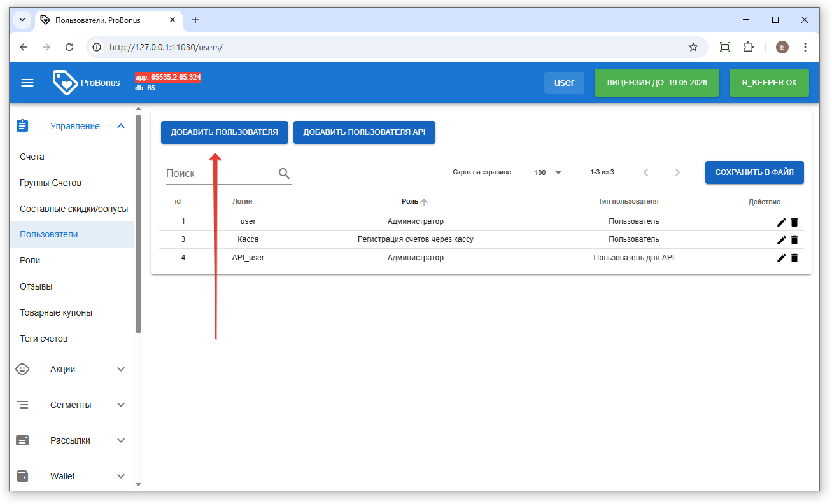Open Роли in the sidebar
The height and width of the screenshot is (504, 832).
tap(30, 260)
